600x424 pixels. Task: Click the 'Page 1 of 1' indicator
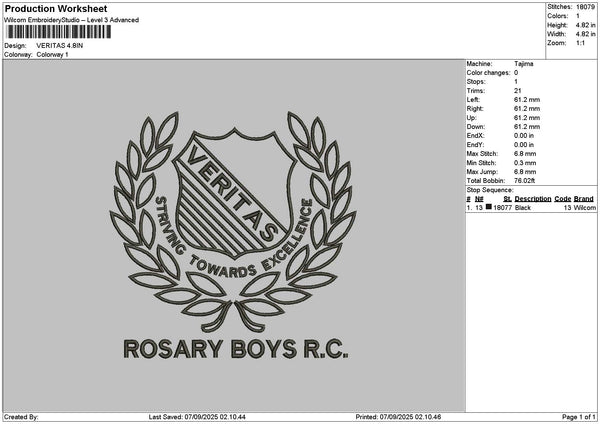pos(579,417)
